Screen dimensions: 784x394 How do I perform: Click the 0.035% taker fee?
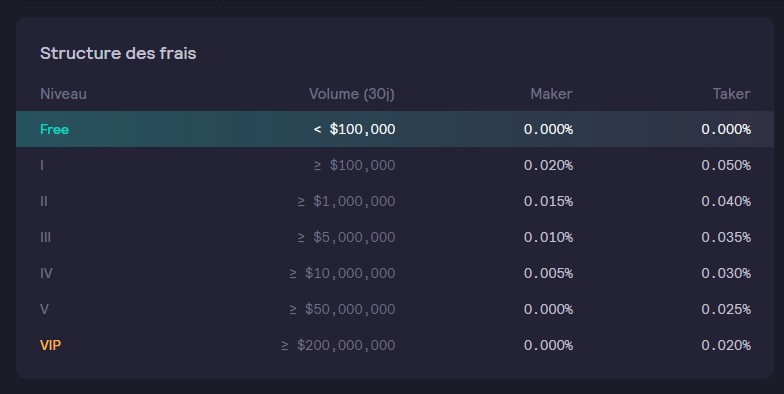(x=726, y=237)
